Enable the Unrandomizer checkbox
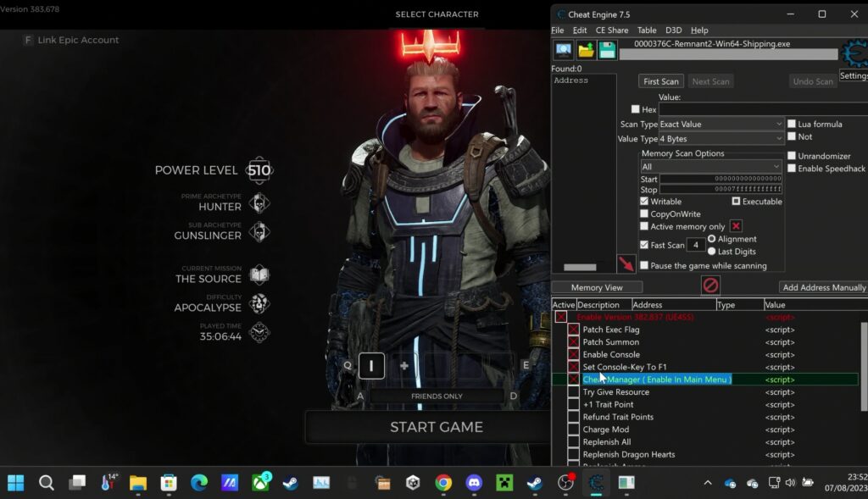 792,155
